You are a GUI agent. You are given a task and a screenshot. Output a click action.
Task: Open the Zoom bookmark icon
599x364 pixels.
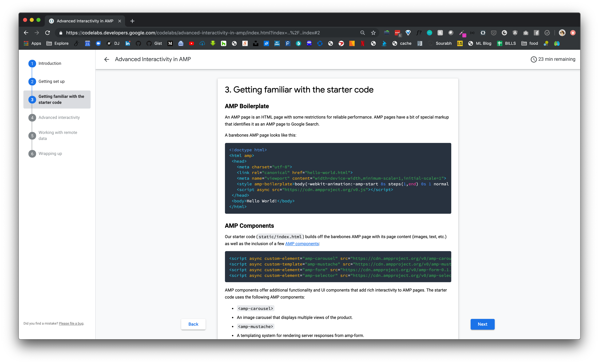coord(98,43)
